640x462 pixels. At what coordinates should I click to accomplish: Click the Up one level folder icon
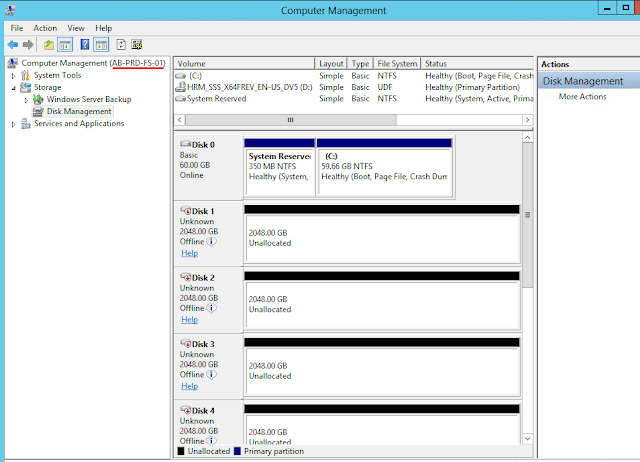[x=49, y=44]
